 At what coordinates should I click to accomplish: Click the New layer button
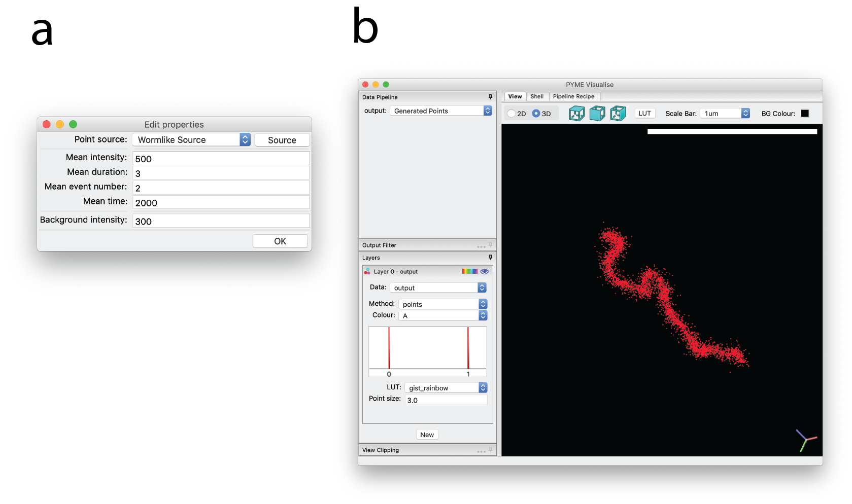tap(427, 435)
